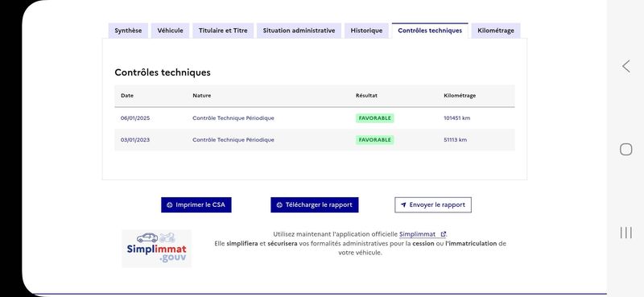Click the Nature column header
Viewport: 644px width, 297px height.
click(x=202, y=95)
